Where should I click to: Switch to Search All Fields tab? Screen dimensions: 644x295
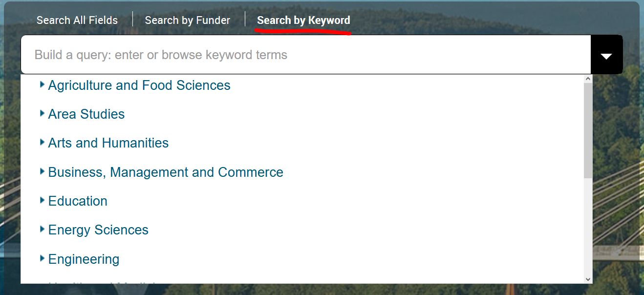(x=77, y=20)
